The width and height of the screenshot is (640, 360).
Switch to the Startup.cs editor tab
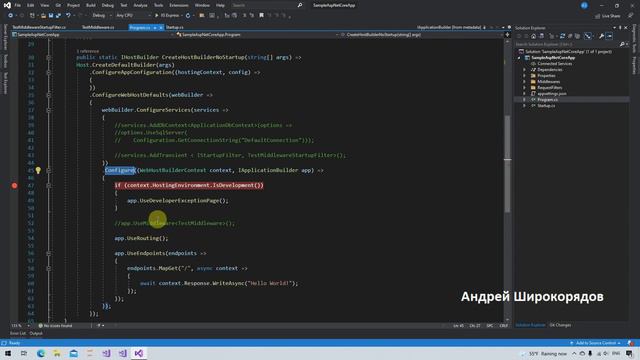(175, 27)
